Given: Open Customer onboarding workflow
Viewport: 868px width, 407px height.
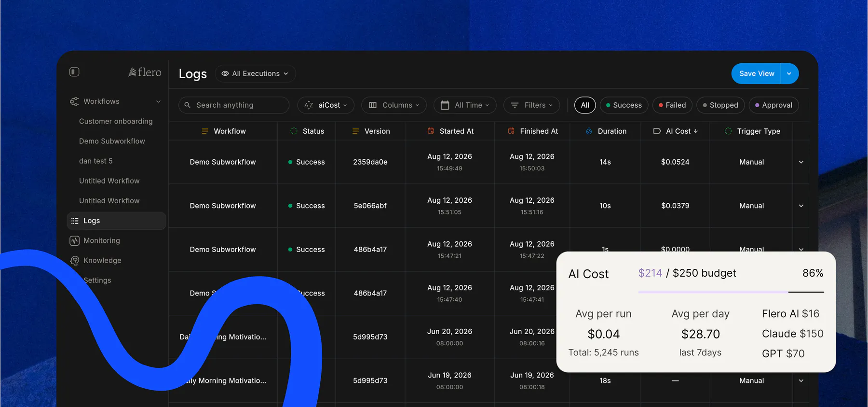Looking at the screenshot, I should pyautogui.click(x=116, y=121).
